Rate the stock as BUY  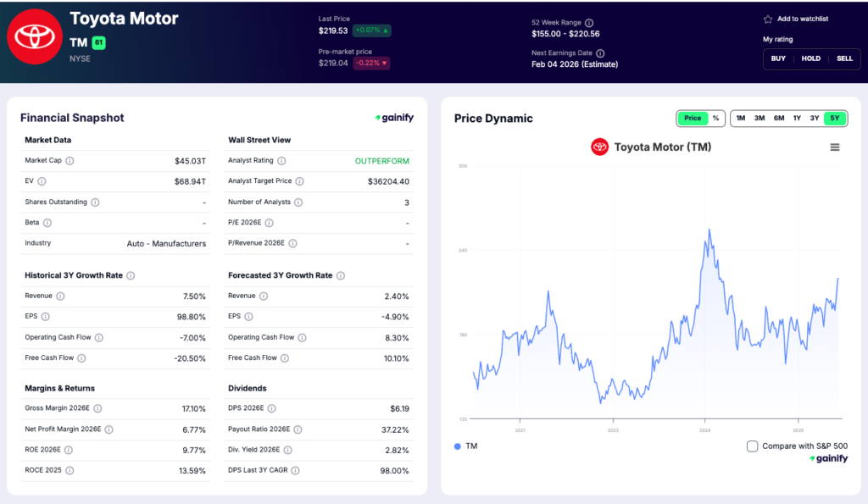tap(778, 58)
